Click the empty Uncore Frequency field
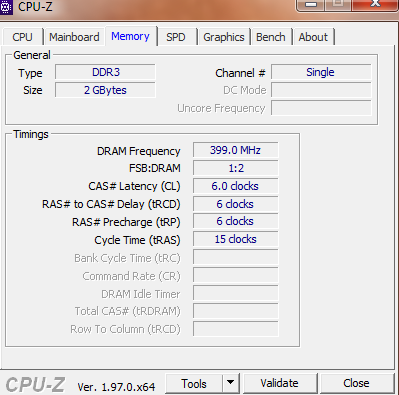Image resolution: width=399 pixels, height=395 pixels. 321,108
